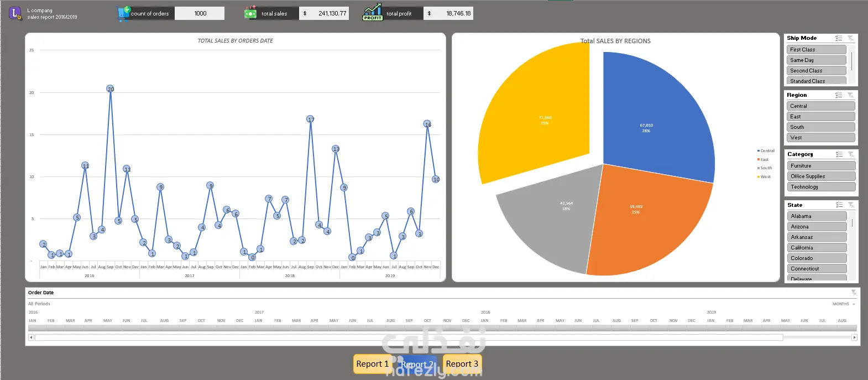Filter by First Class ship mode

[x=817, y=50]
